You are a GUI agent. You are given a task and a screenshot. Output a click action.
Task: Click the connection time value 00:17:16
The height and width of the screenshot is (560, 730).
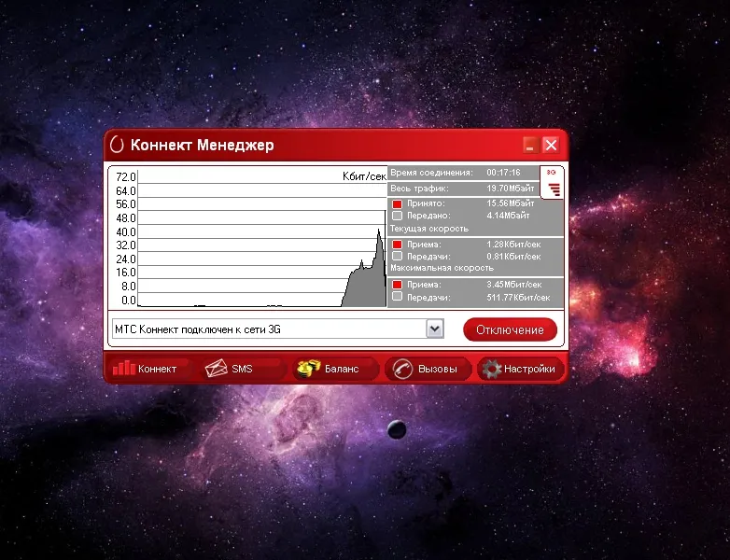(x=503, y=173)
